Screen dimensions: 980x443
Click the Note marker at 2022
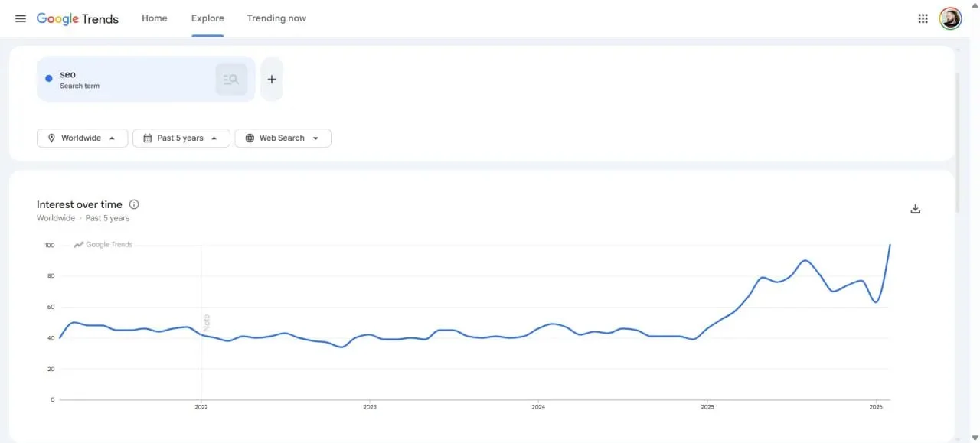click(x=206, y=322)
